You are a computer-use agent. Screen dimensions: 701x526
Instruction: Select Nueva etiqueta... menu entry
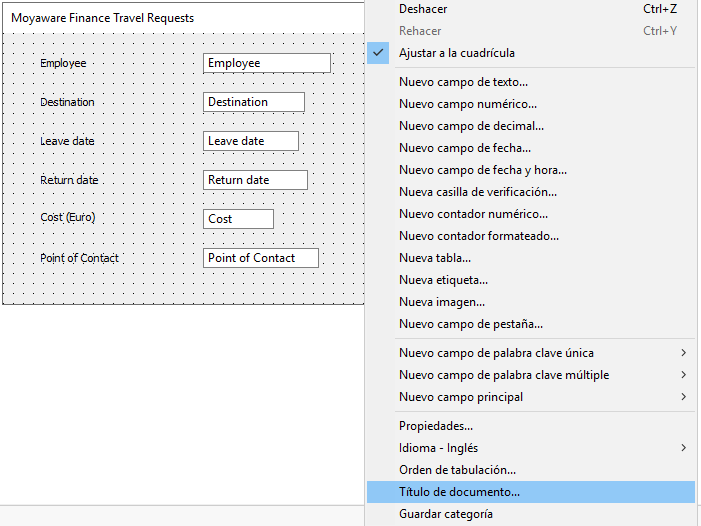click(x=531, y=280)
